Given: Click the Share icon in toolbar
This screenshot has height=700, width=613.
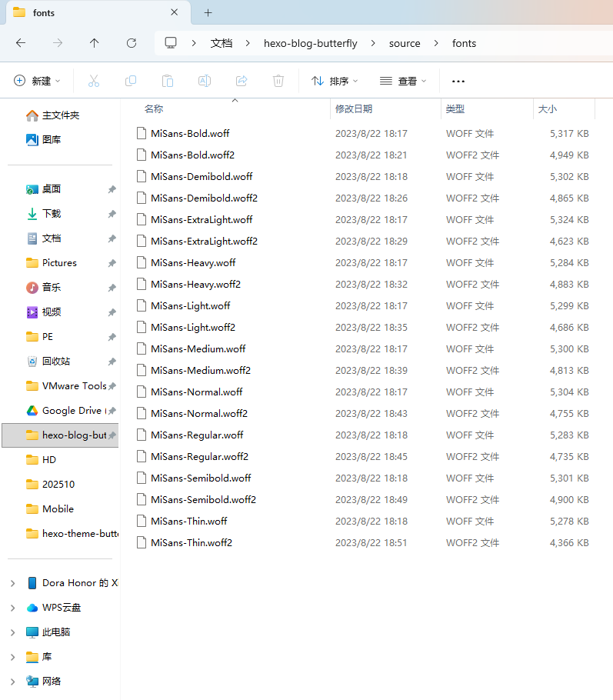Looking at the screenshot, I should (242, 81).
